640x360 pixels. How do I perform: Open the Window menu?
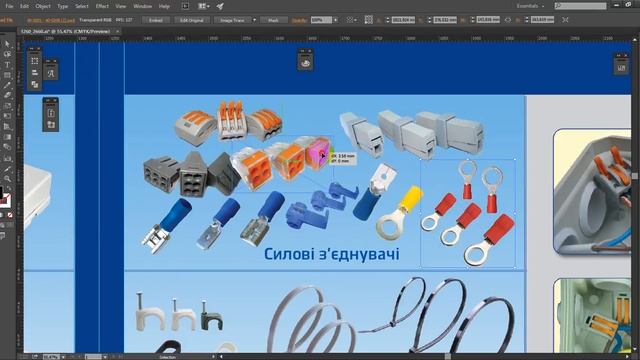pyautogui.click(x=142, y=6)
